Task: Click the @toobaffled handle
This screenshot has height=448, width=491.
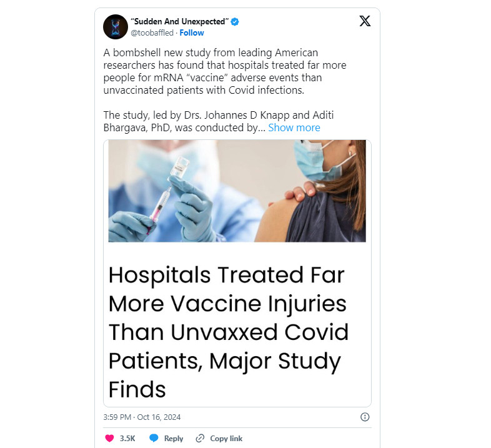Action: 152,33
